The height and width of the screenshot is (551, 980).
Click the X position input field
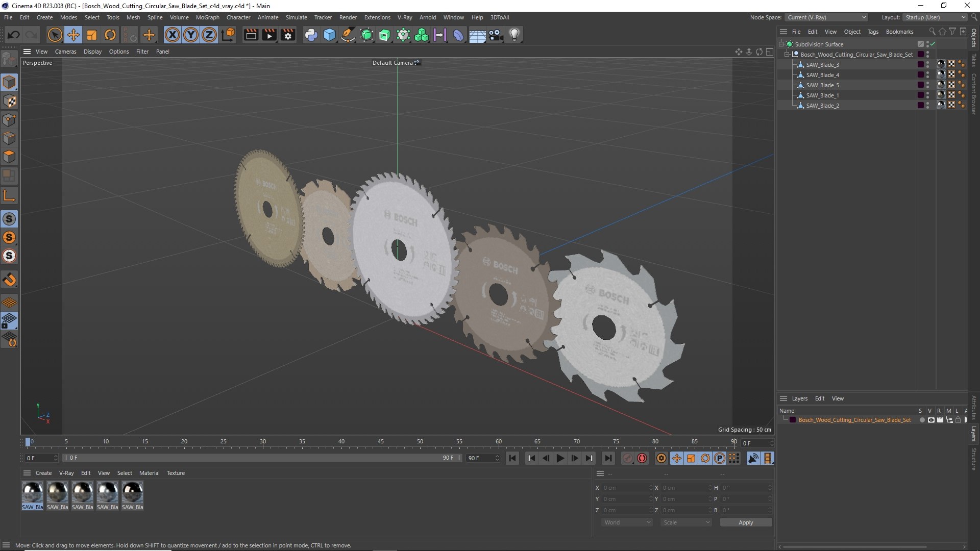pyautogui.click(x=627, y=488)
